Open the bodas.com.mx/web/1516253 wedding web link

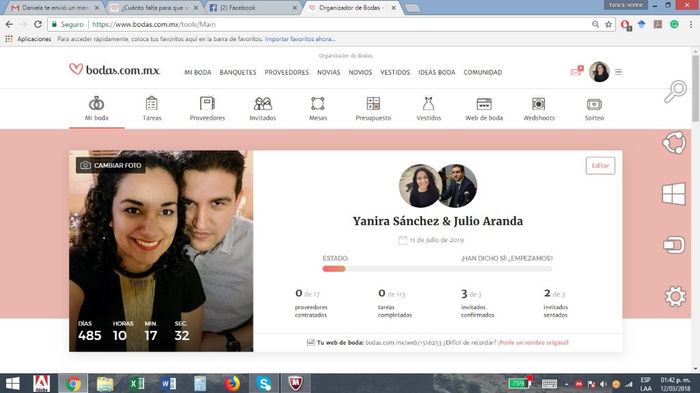tap(403, 343)
